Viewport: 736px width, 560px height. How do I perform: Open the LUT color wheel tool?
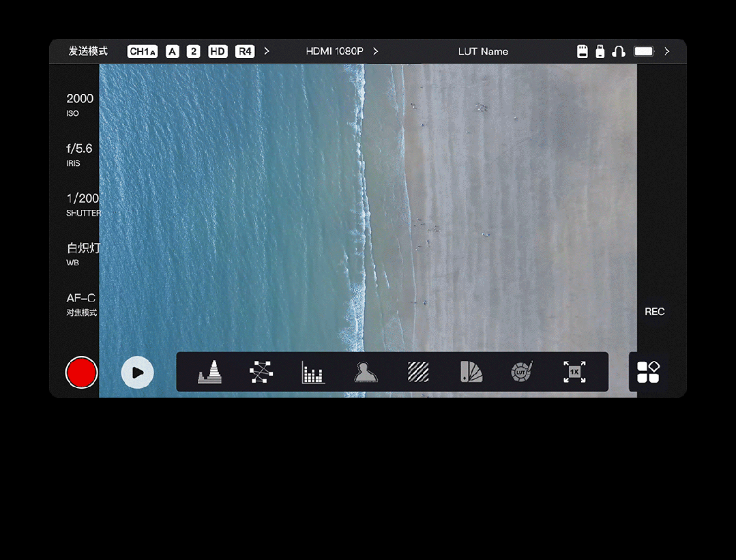[522, 372]
